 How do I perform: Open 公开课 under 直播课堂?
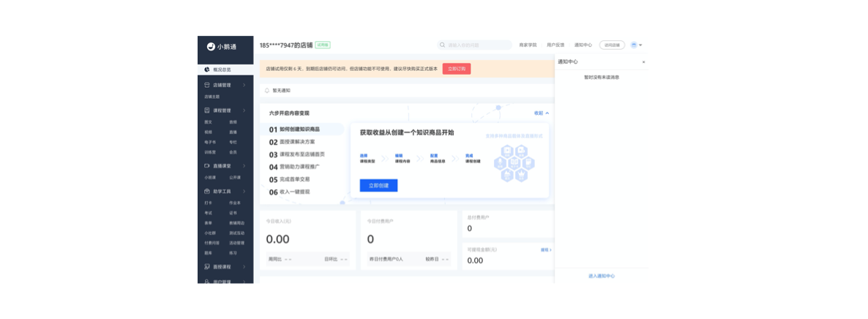235,178
